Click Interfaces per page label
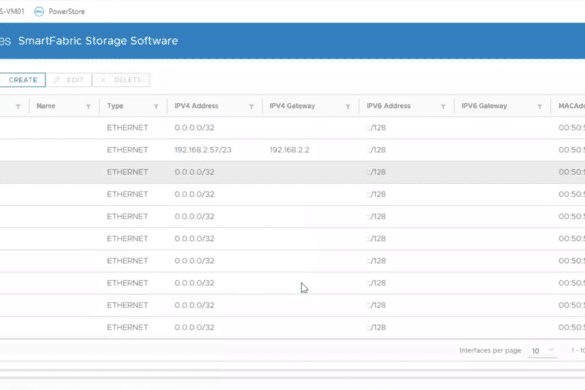Viewport: 585px width, 390px height. tap(490, 350)
